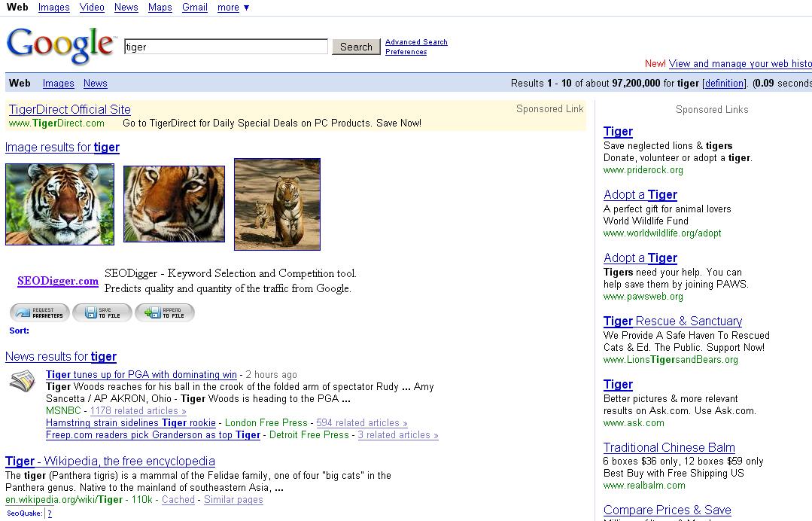
Task: Open 'Compare Prices & Save' sponsored link
Action: click(x=668, y=510)
